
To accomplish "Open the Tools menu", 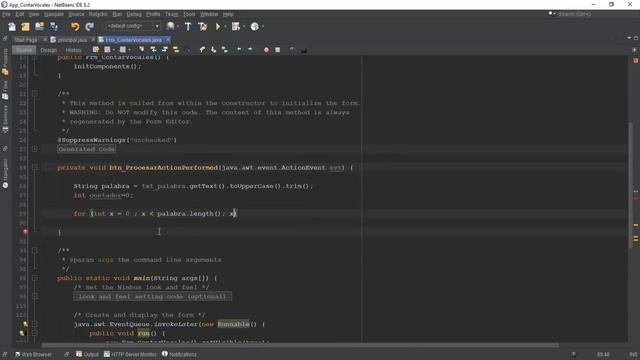I will point(189,14).
